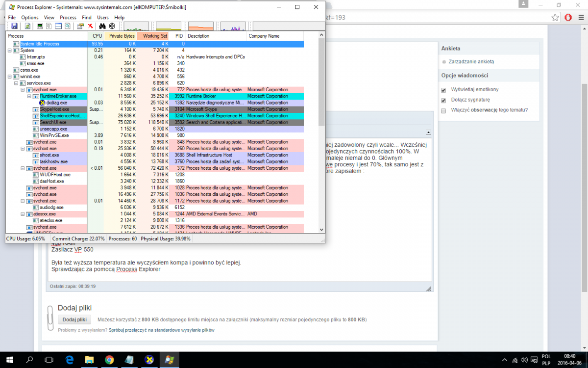Image resolution: width=588 pixels, height=368 pixels.
Task: Click the yellow commit history mini graph
Action: pyautogui.click(x=169, y=26)
